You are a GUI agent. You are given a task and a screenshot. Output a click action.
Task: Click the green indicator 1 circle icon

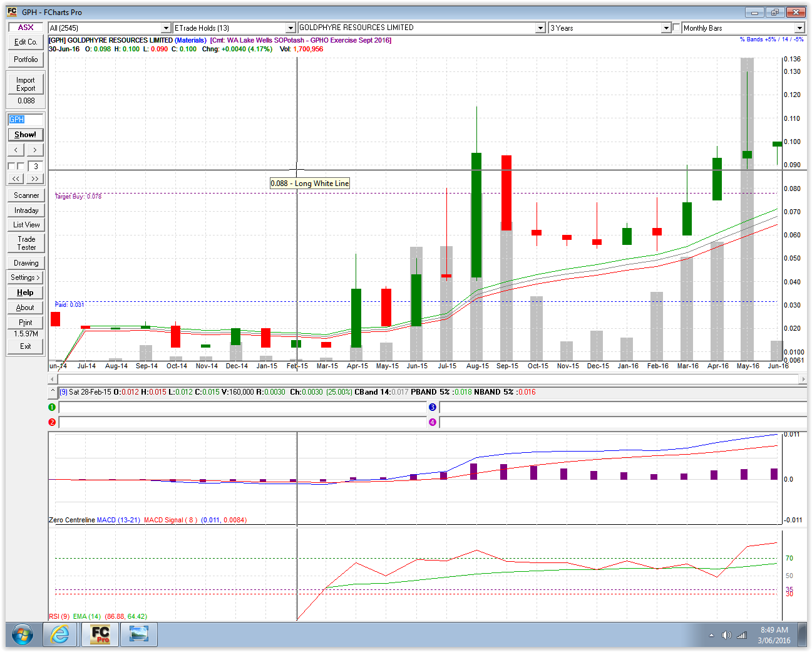[52, 407]
